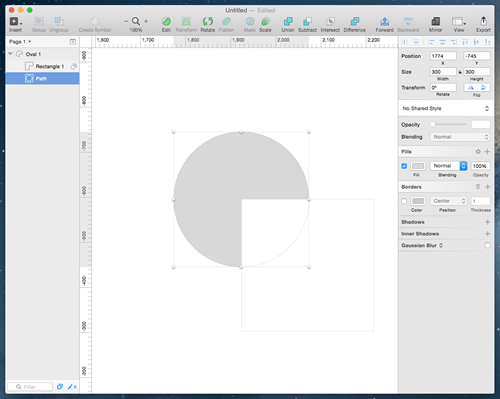
Task: Open the Page 1 dropdown
Action: pyautogui.click(x=20, y=42)
